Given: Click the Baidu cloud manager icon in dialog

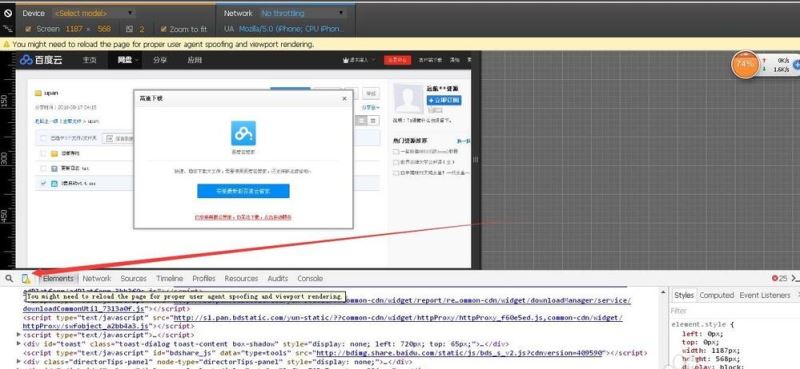Looking at the screenshot, I should point(243,133).
